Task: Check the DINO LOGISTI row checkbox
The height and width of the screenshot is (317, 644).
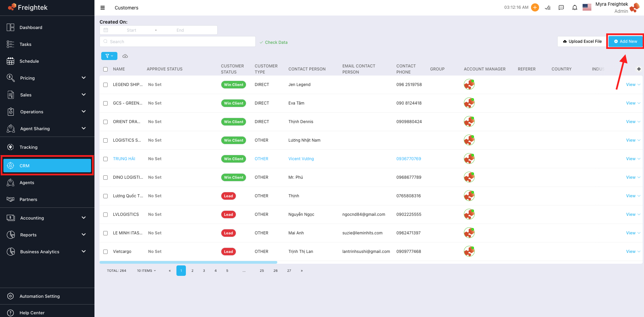Action: tap(106, 177)
